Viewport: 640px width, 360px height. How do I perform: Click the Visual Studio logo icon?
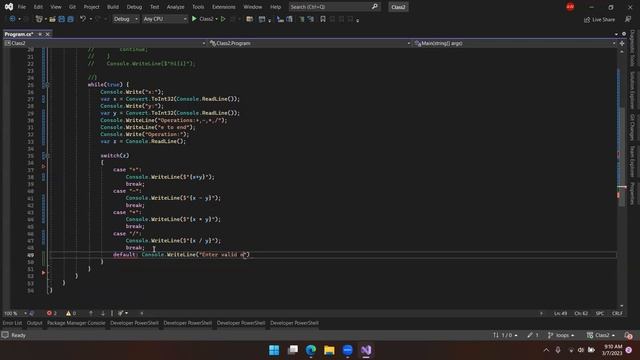coord(9,7)
